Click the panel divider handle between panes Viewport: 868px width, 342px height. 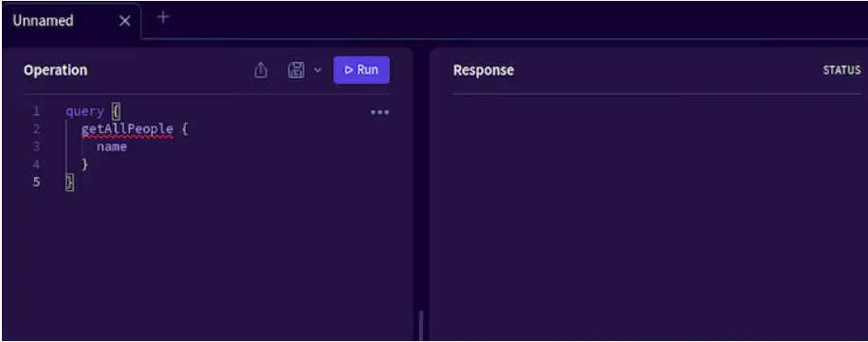(420, 325)
